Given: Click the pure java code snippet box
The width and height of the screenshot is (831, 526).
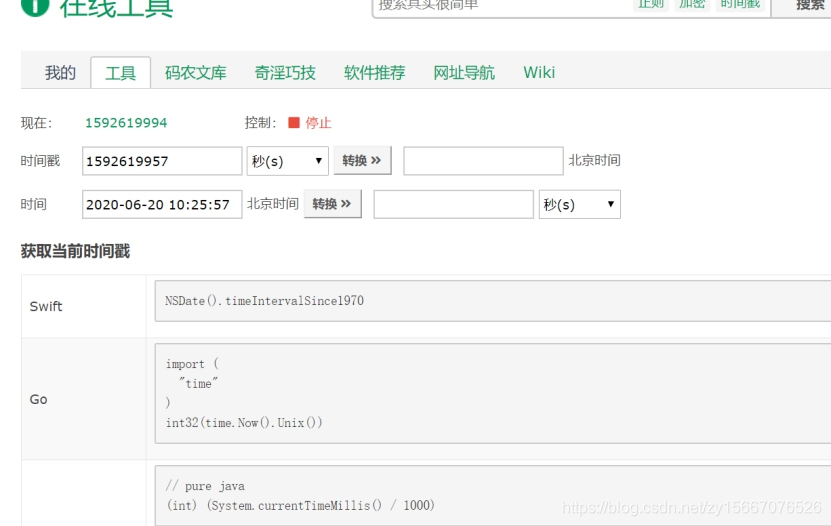Looking at the screenshot, I should point(493,496).
